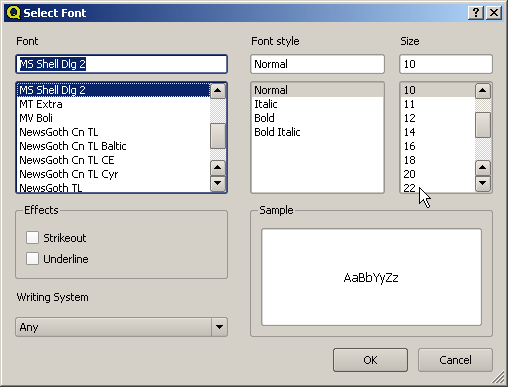The image size is (508, 387).
Task: Confirm with the OK button
Action: (x=370, y=360)
